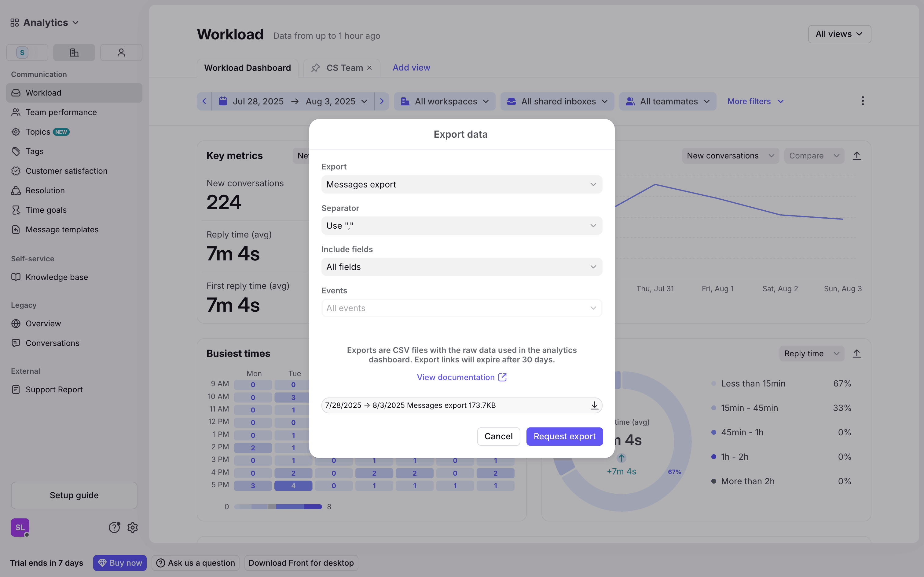924x577 pixels.
Task: Open the help question mark icon
Action: pos(114,528)
